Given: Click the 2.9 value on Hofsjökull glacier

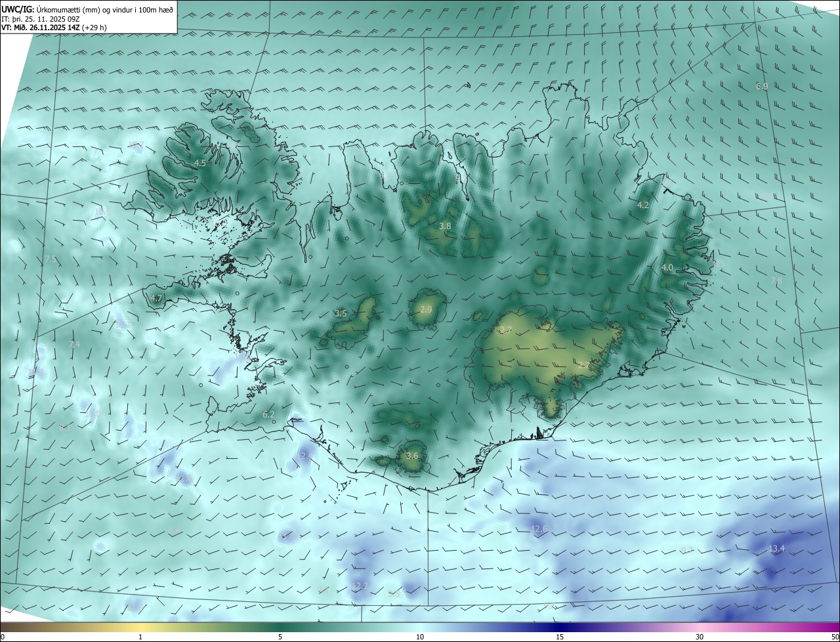Looking at the screenshot, I should pos(426,309).
